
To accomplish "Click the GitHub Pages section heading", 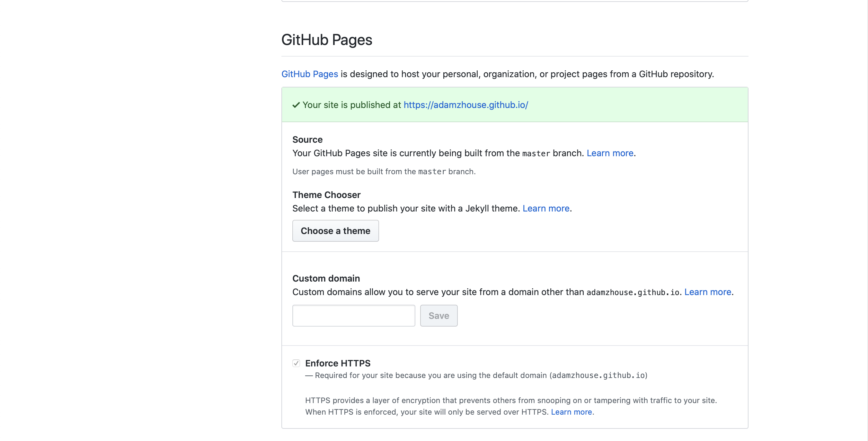I will point(326,40).
